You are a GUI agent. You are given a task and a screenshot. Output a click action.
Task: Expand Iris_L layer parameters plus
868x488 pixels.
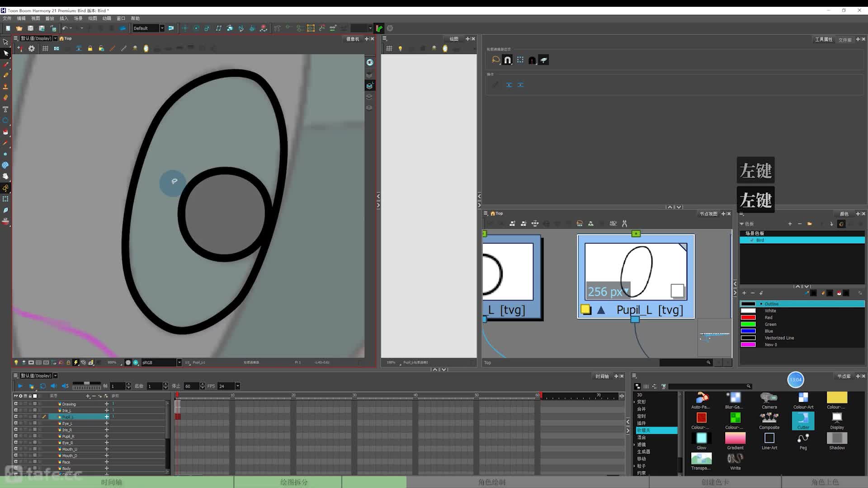[107, 410]
